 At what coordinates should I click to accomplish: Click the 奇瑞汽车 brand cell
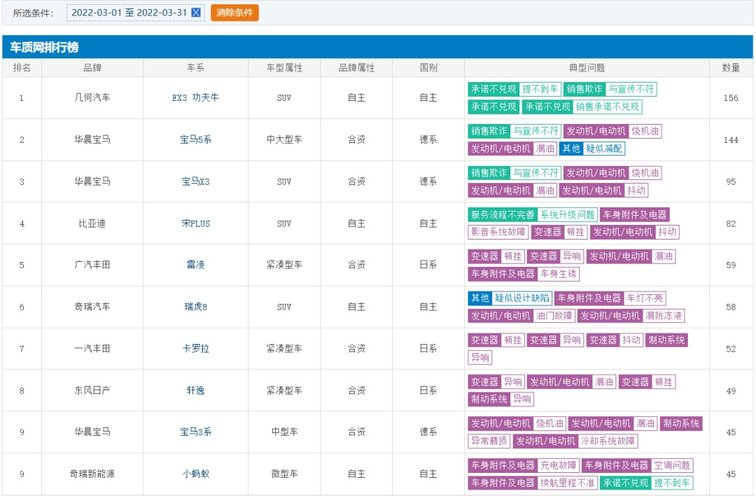point(92,307)
